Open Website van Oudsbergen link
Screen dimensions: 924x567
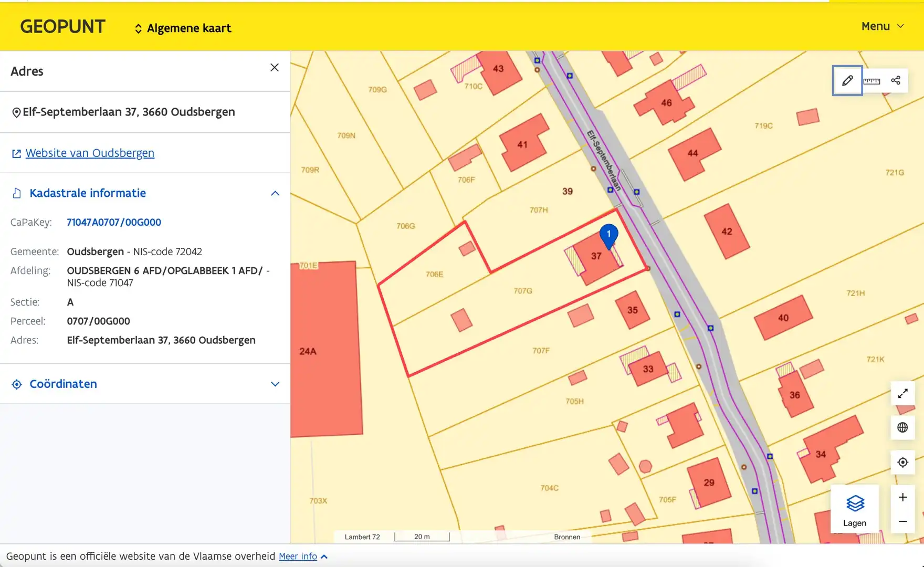pos(90,153)
